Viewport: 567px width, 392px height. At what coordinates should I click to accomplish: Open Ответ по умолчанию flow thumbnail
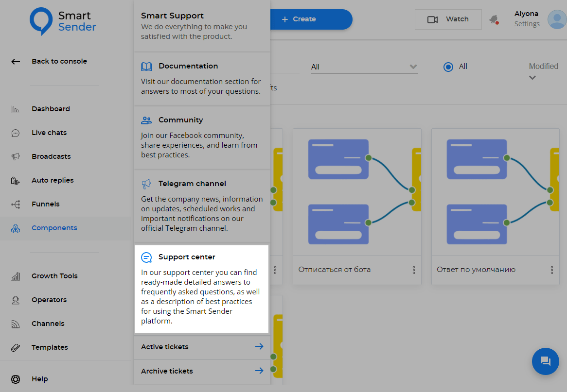[496, 192]
